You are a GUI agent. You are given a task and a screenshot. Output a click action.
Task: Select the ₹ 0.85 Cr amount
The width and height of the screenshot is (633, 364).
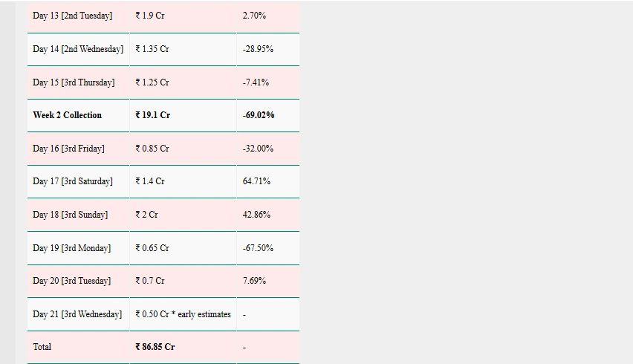pyautogui.click(x=152, y=149)
